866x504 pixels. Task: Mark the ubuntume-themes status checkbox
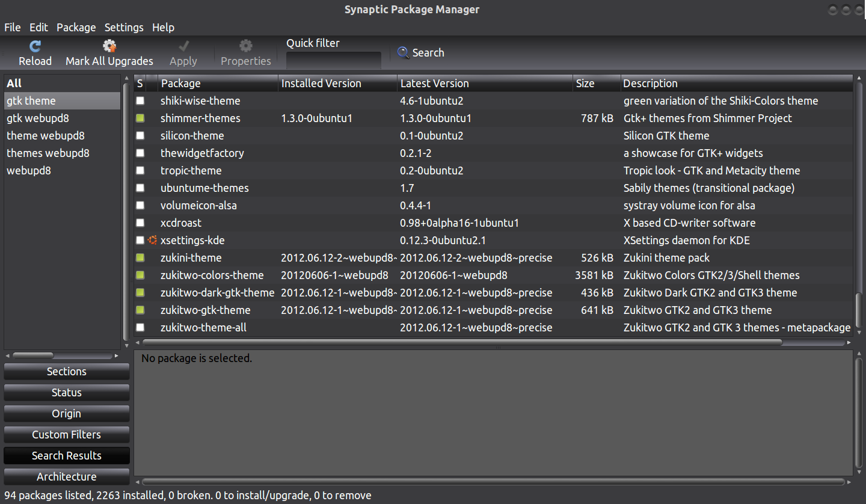point(140,188)
